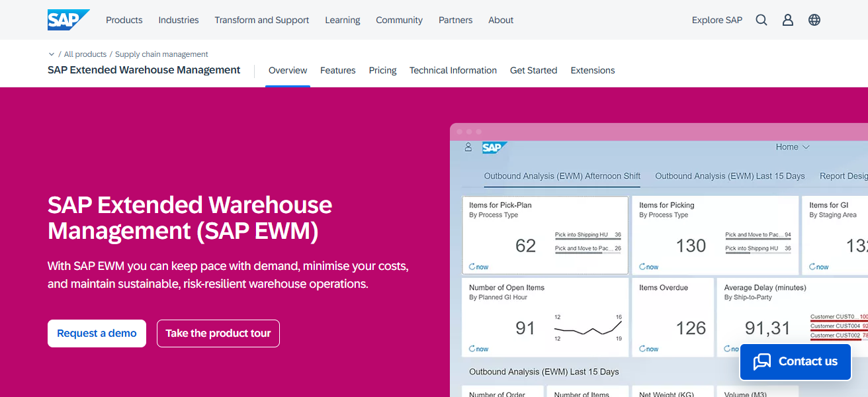Go to Supply chain management breadcrumb
868x397 pixels.
click(161, 54)
